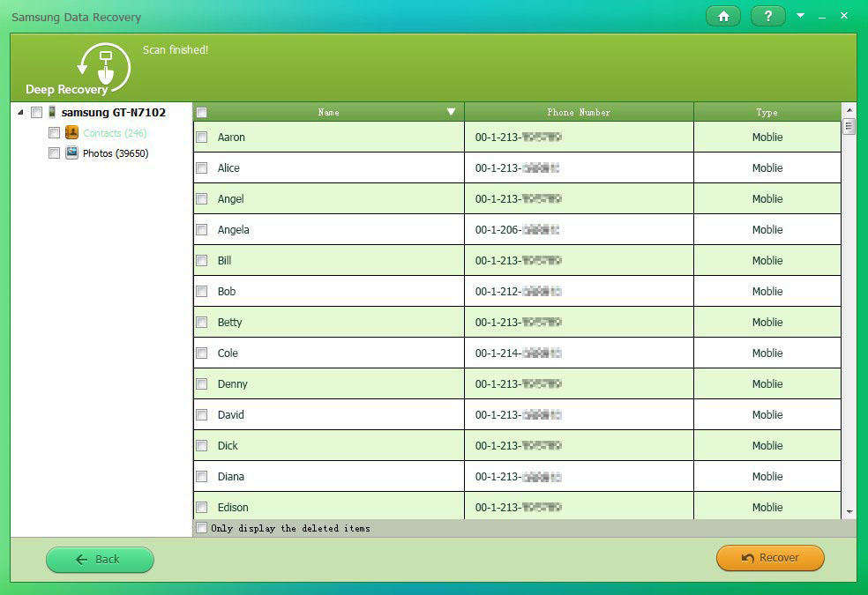This screenshot has width=868, height=595.
Task: Tick the checkbox next to Cole
Action: click(202, 353)
